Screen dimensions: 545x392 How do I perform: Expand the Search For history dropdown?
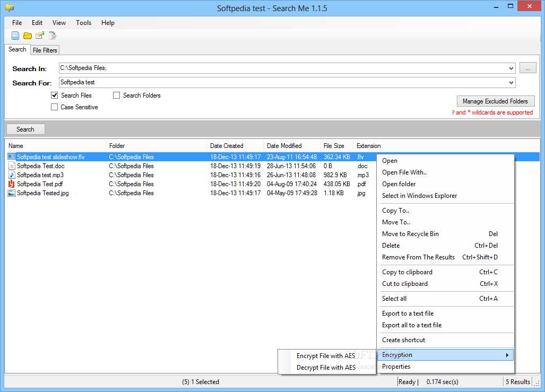pos(511,82)
